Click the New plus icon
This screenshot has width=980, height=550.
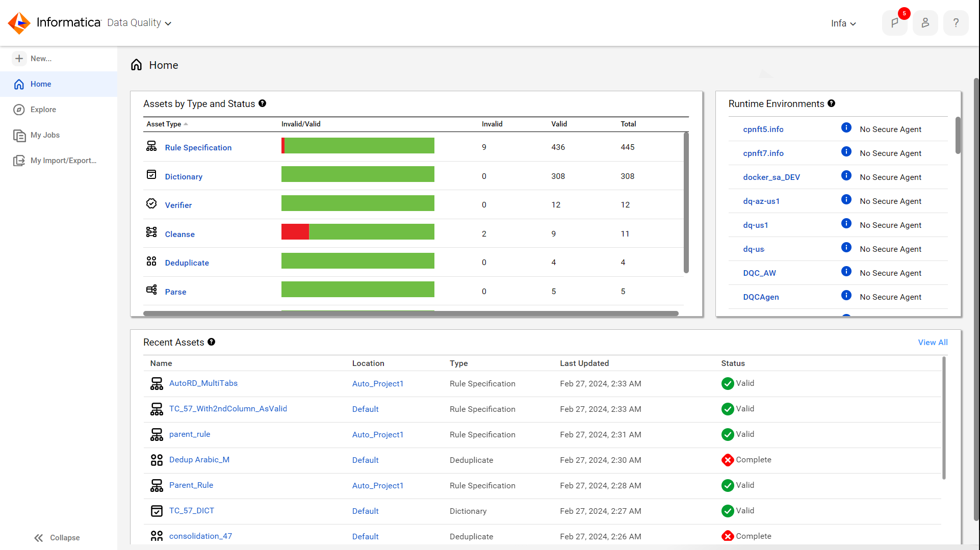tap(19, 59)
